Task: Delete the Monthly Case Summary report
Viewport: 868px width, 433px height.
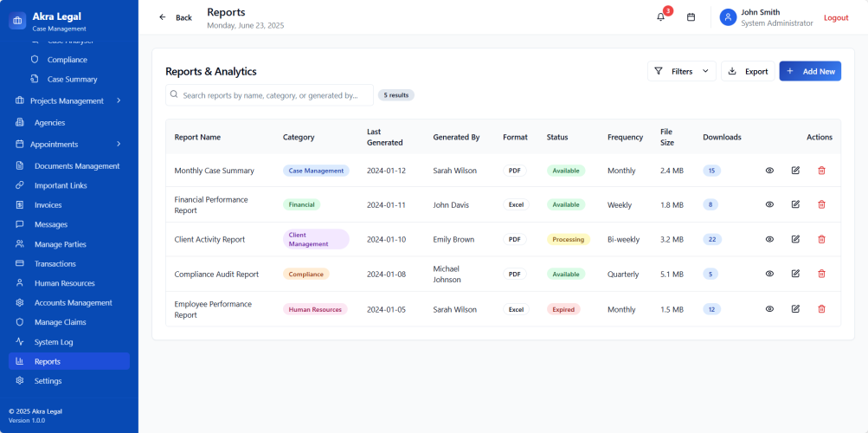Action: pos(821,171)
